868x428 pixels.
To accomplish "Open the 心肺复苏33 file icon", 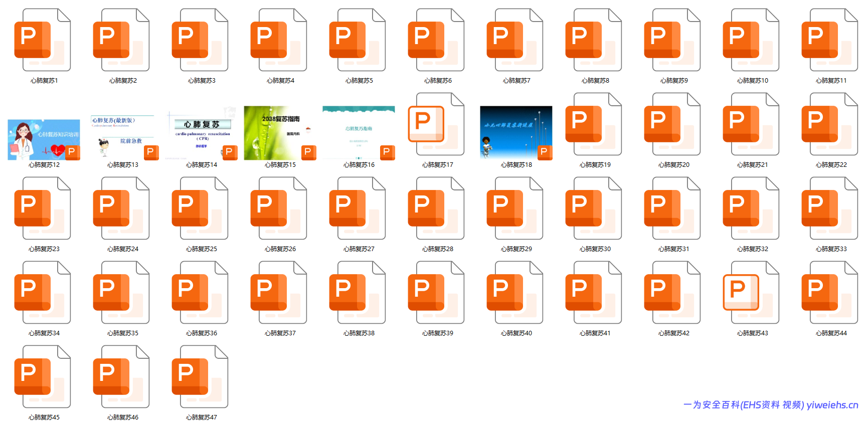I will 830,208.
